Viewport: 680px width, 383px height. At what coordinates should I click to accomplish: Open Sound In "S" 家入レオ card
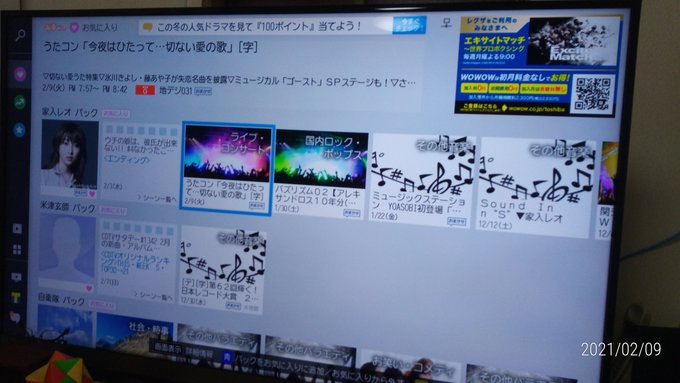coord(536,187)
